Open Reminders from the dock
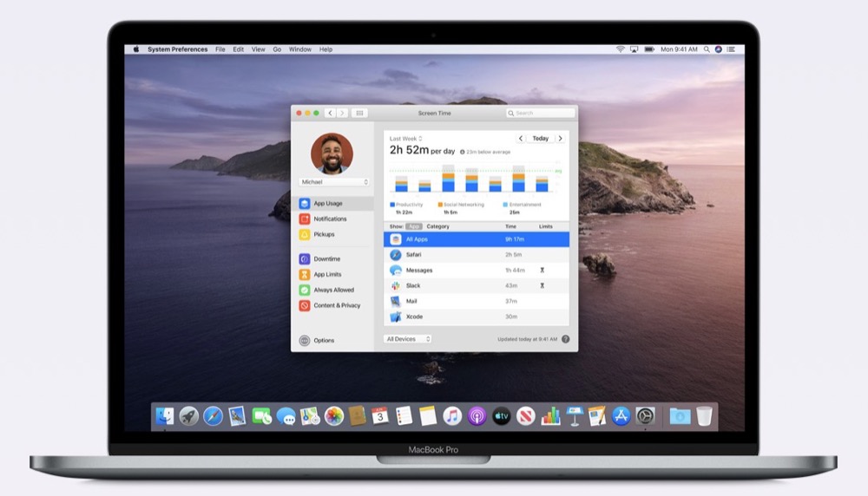The width and height of the screenshot is (868, 496). click(x=404, y=416)
